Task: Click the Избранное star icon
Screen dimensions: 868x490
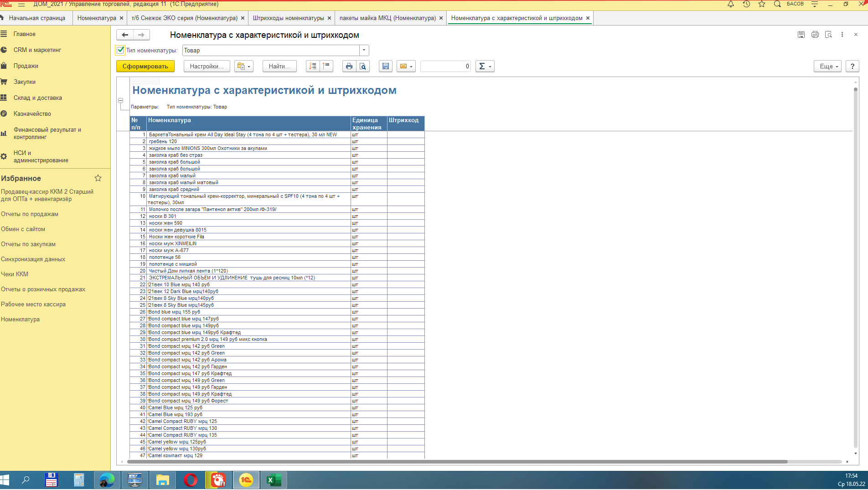Action: pyautogui.click(x=98, y=178)
